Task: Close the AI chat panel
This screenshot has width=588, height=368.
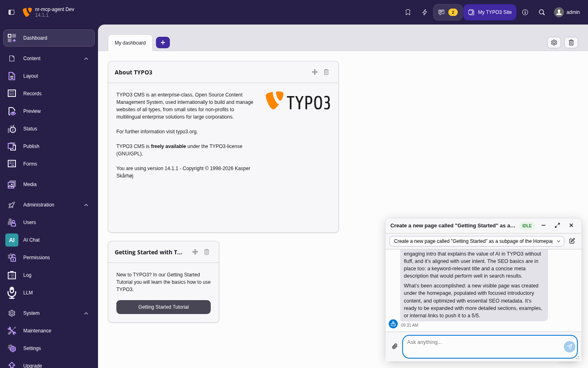Action: tap(571, 225)
